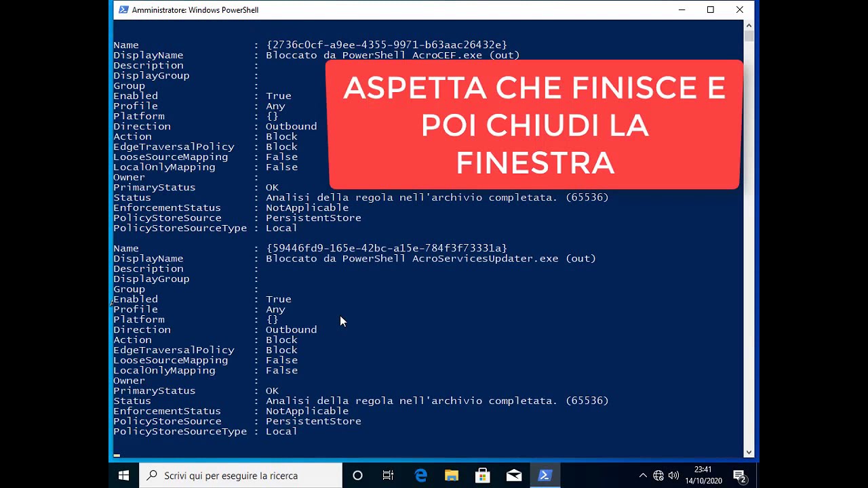Open Task View on the taskbar
This screenshot has width=868, height=488.
pos(388,476)
